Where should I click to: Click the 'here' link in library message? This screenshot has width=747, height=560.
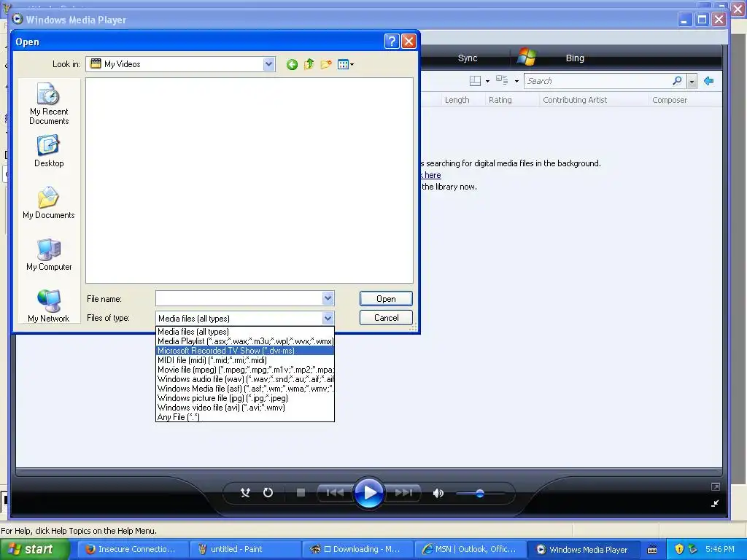(x=433, y=175)
